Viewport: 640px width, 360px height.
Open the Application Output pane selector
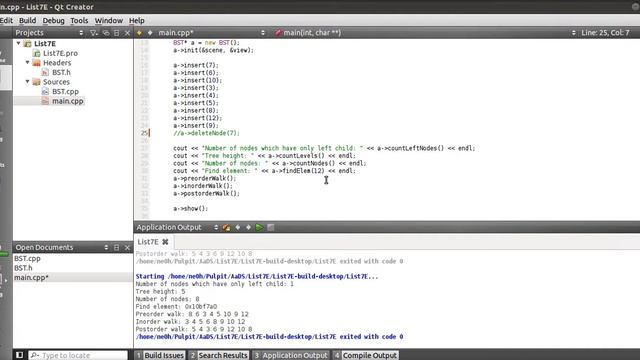216,227
